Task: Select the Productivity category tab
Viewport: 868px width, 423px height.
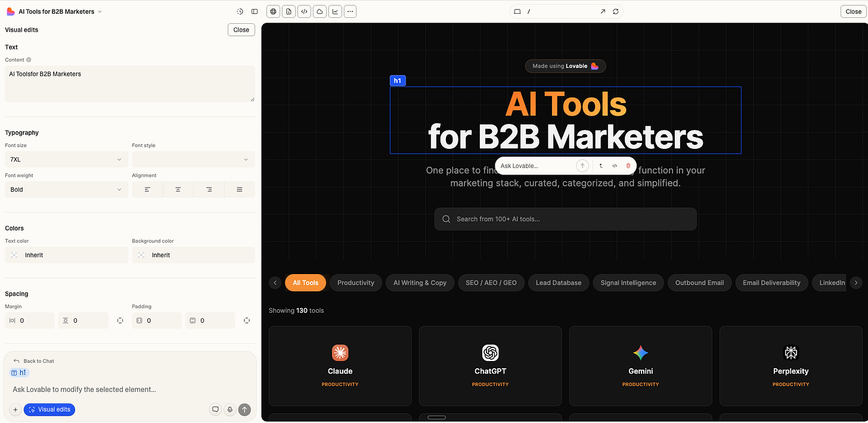Action: pos(356,283)
